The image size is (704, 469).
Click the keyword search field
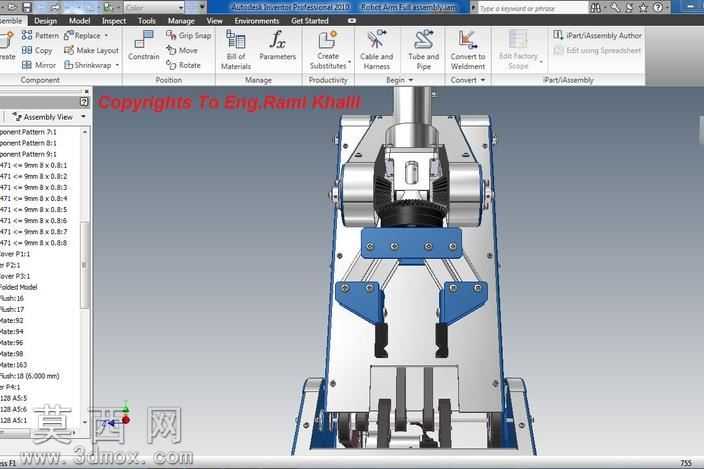(x=532, y=8)
